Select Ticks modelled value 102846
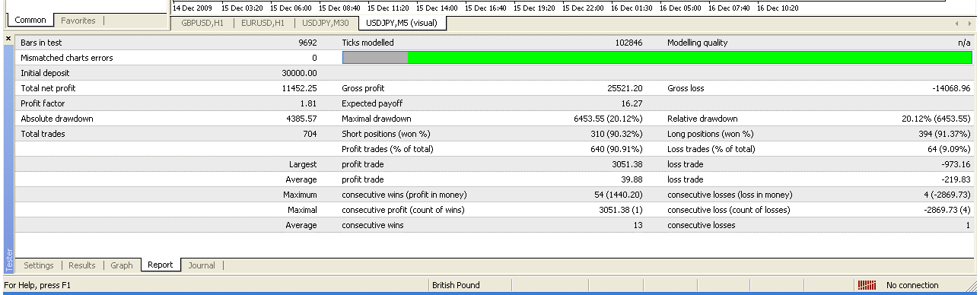Screen dimensions: 980x295 pyautogui.click(x=628, y=43)
